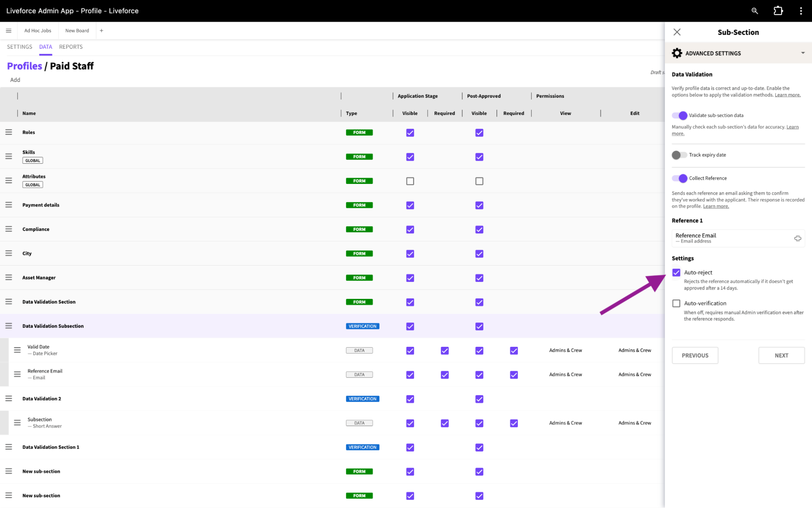Screen dimensions: 812x508
Task: Click the Next button
Action: 782,355
